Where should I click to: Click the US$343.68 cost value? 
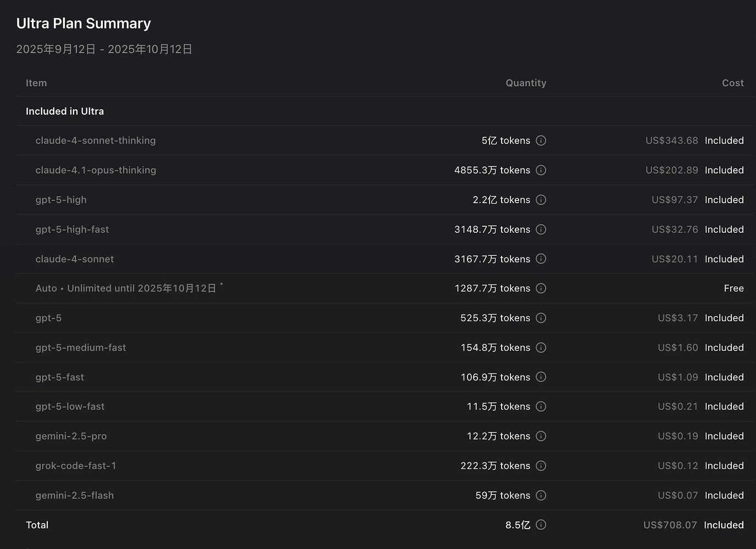672,141
